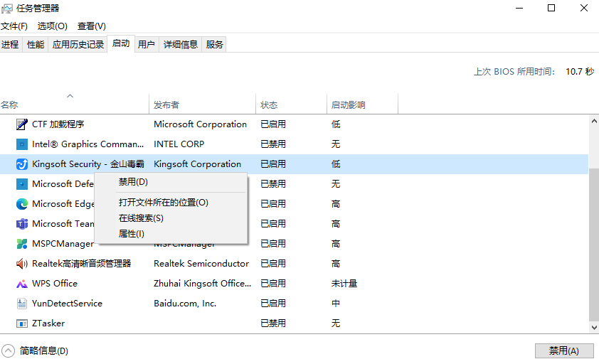Open 属性(I) from the context menu

coord(132,234)
